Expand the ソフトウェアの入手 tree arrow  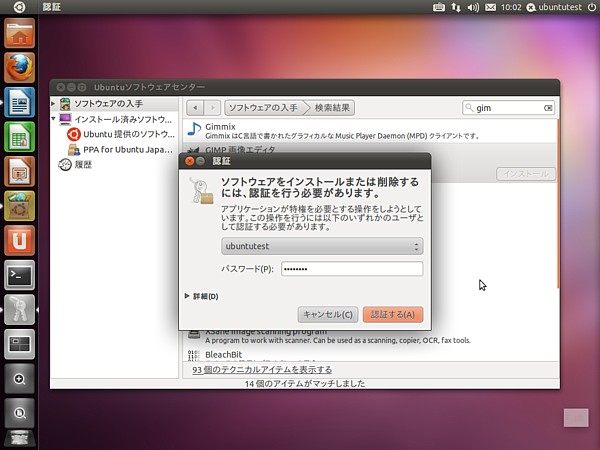coord(53,103)
